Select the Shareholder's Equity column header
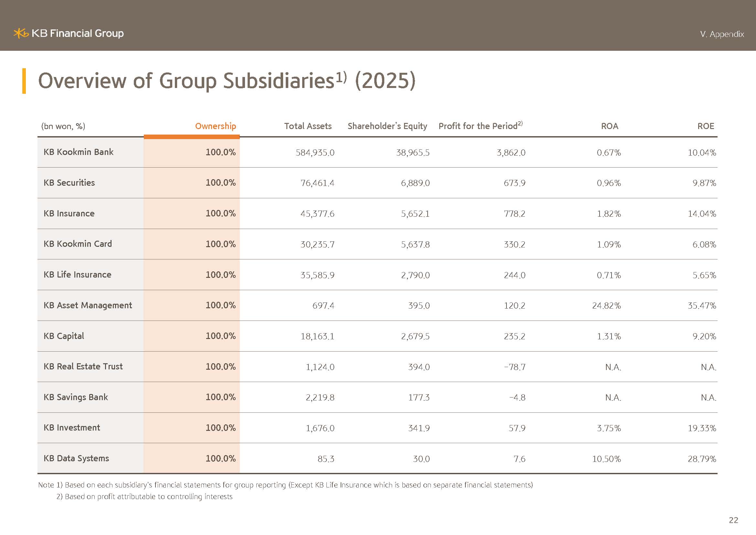The image size is (756, 535). click(x=387, y=126)
